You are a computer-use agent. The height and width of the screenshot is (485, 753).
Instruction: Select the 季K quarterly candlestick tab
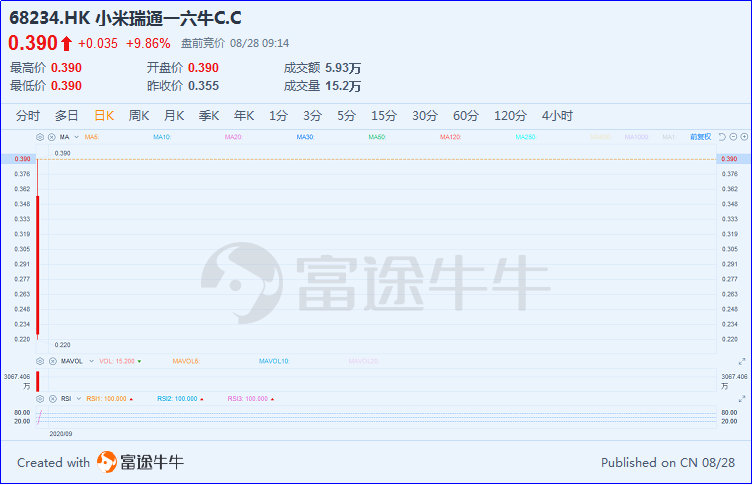point(209,116)
